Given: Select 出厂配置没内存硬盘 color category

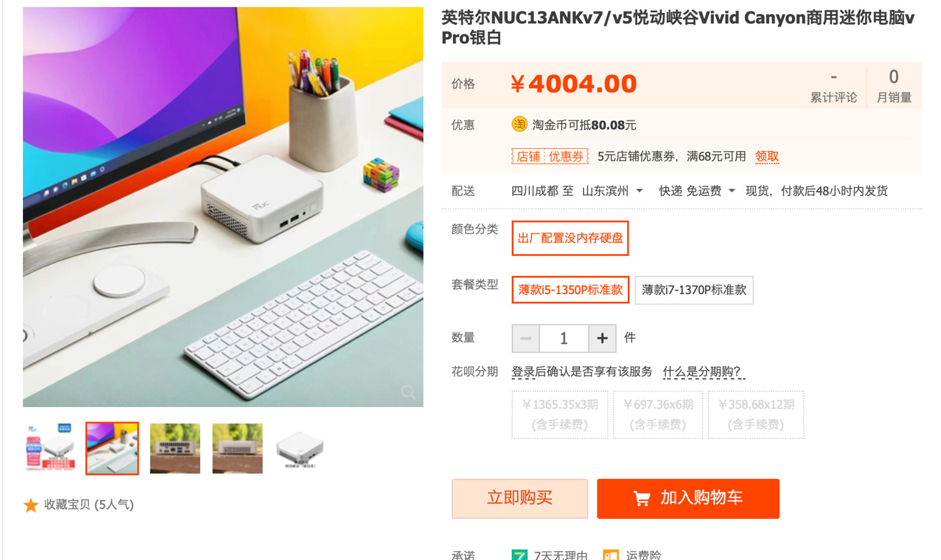Looking at the screenshot, I should (570, 239).
